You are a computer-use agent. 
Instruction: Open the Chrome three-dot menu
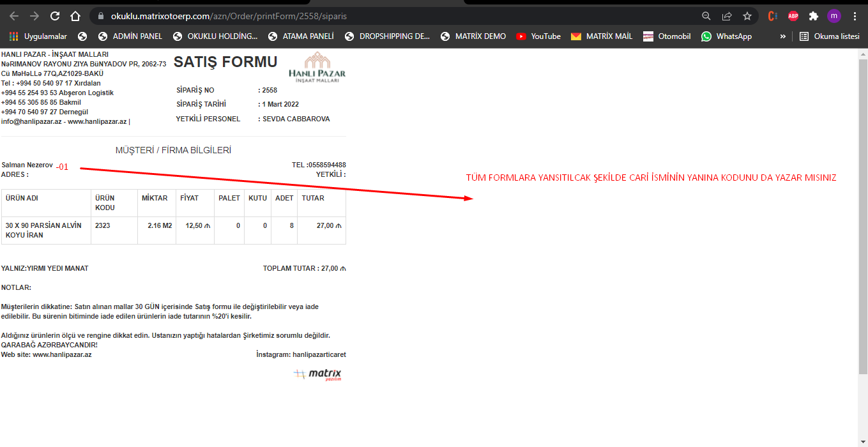pyautogui.click(x=855, y=16)
